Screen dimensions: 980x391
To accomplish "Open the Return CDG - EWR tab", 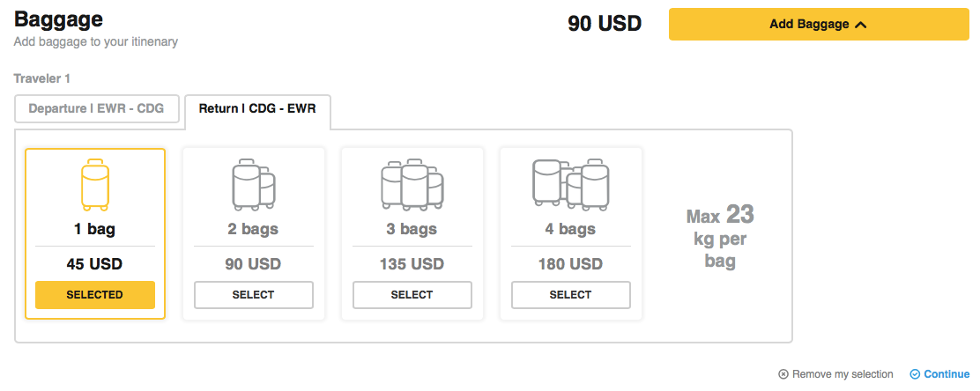I will [257, 109].
